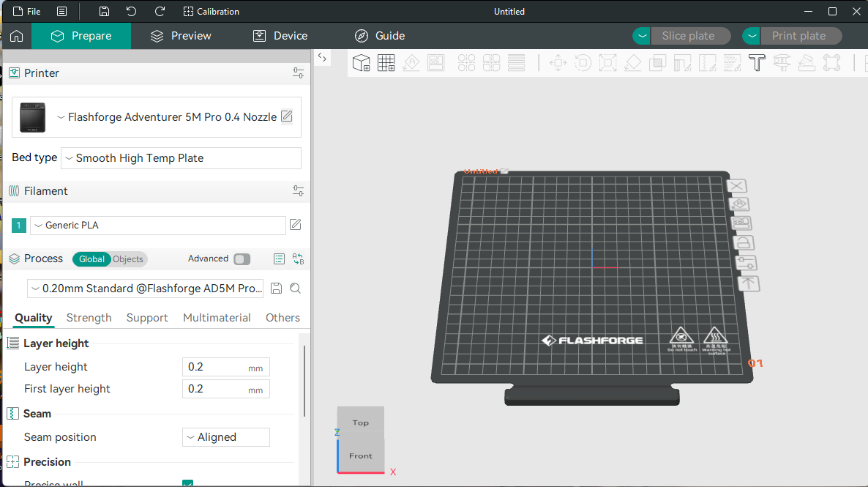Switch to the Device tab

coord(280,36)
